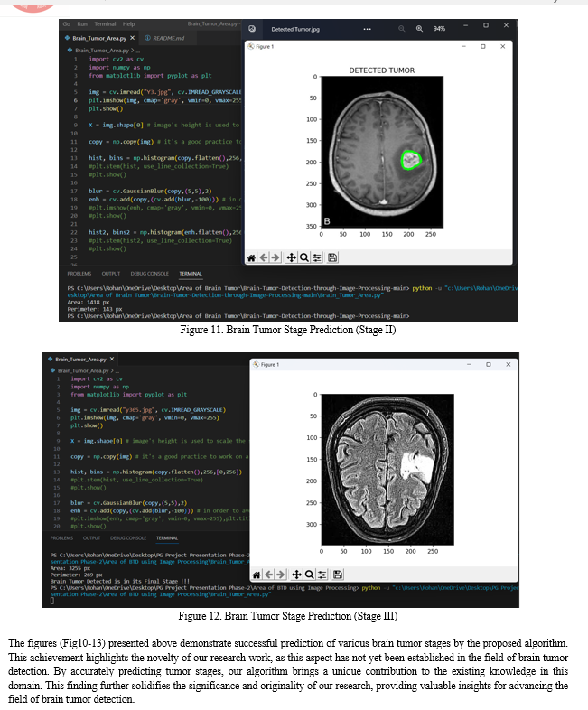The image size is (588, 710).
Task: Open DEBUG CONSOLE tab in top VS Code
Action: (149, 274)
